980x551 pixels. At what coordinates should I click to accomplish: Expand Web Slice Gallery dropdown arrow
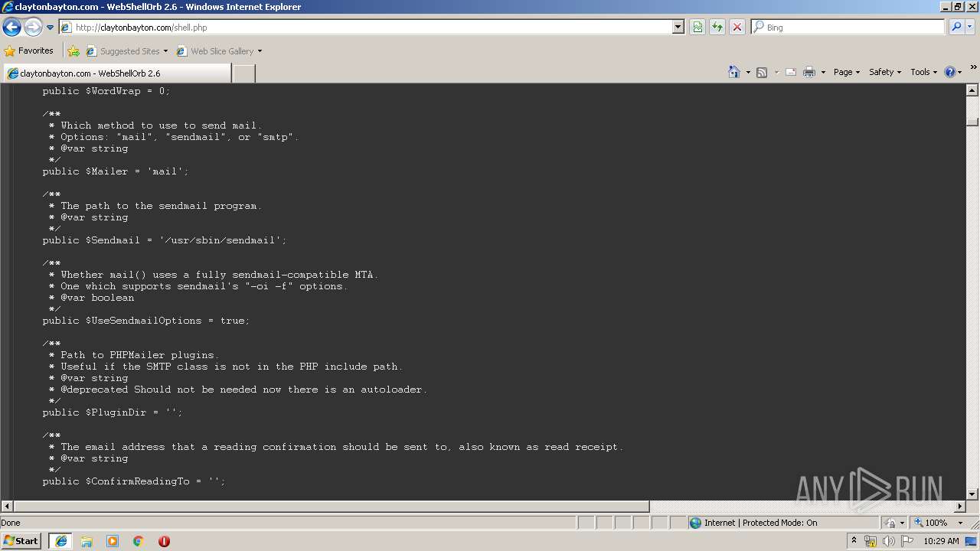tap(260, 51)
